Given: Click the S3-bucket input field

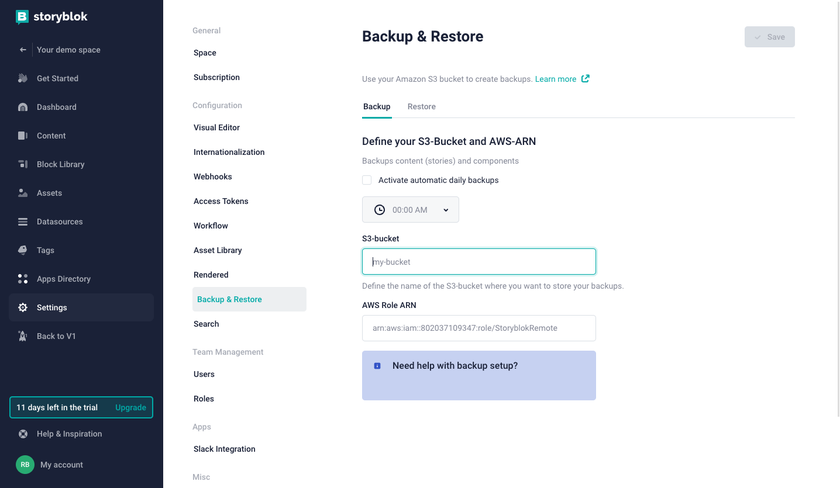Looking at the screenshot, I should click(x=479, y=262).
